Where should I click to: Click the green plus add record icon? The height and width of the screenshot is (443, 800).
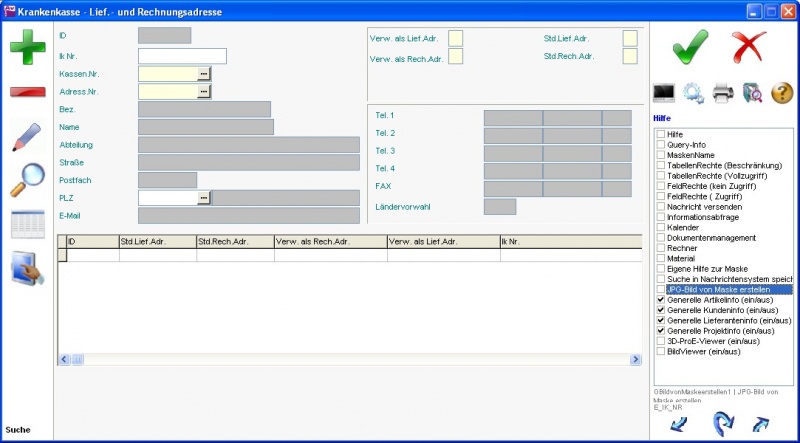tap(27, 47)
